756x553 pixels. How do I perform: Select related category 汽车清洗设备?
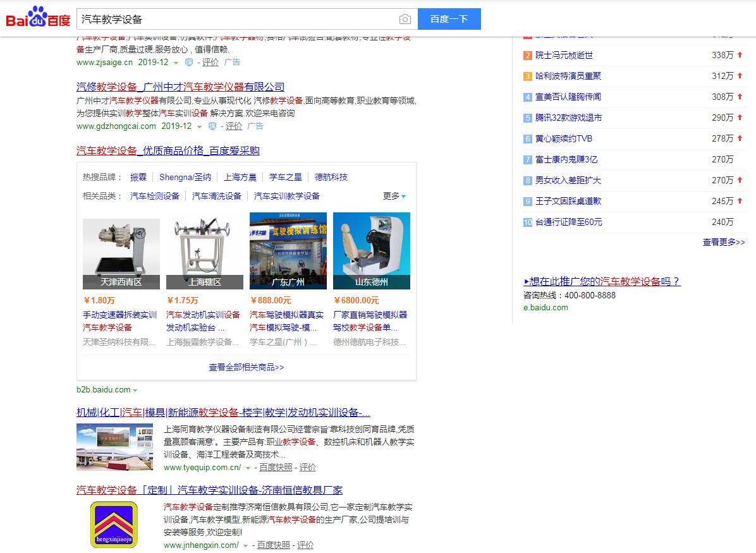click(x=216, y=196)
